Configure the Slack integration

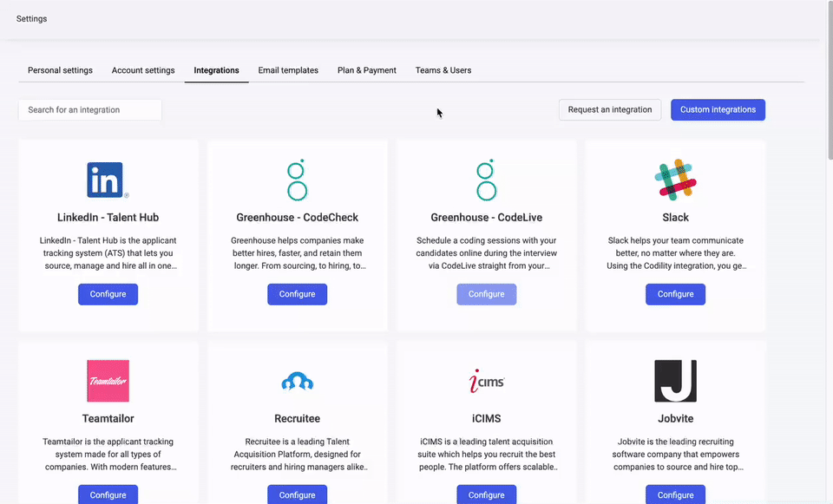(x=675, y=294)
